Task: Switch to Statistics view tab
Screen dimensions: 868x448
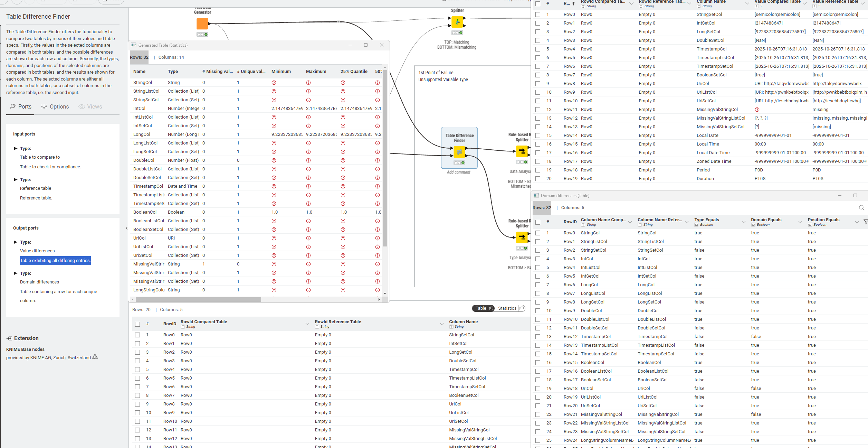Action: [x=507, y=308]
